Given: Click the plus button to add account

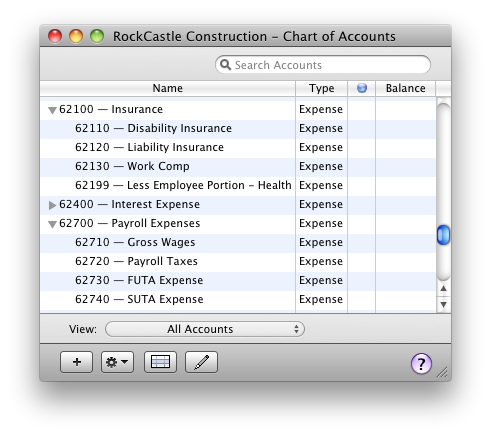Looking at the screenshot, I should [x=76, y=362].
